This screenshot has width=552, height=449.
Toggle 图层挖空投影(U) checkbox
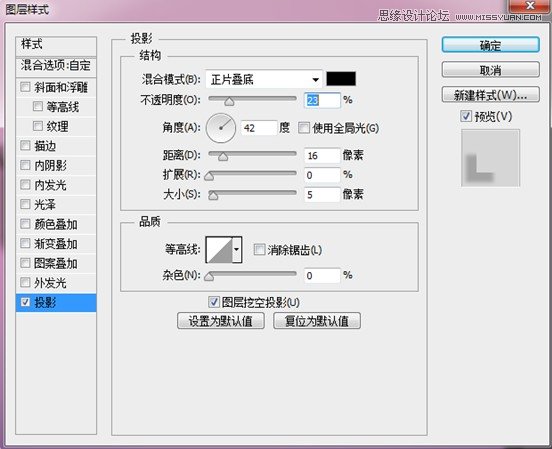pos(214,302)
